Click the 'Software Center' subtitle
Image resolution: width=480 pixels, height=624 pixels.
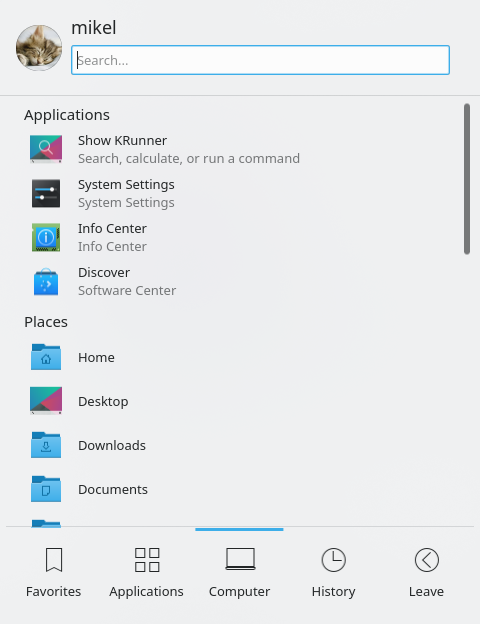(x=127, y=291)
